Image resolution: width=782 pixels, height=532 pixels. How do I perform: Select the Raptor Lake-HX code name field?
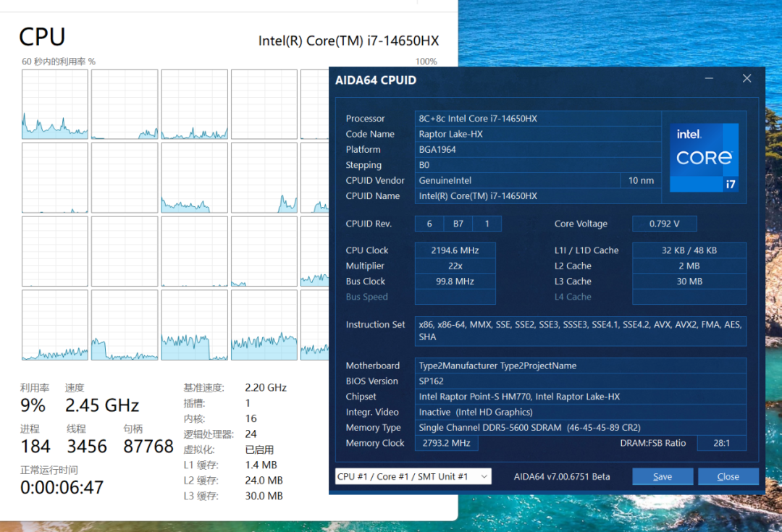pos(537,134)
